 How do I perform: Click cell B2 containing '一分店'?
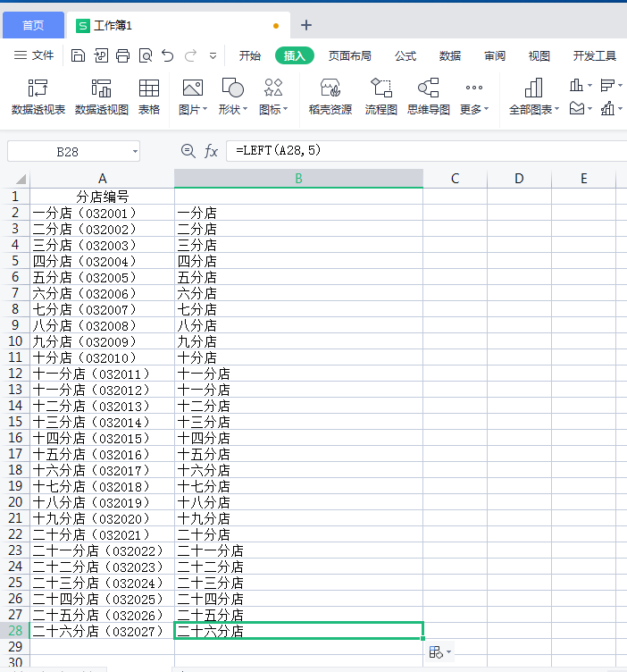298,213
